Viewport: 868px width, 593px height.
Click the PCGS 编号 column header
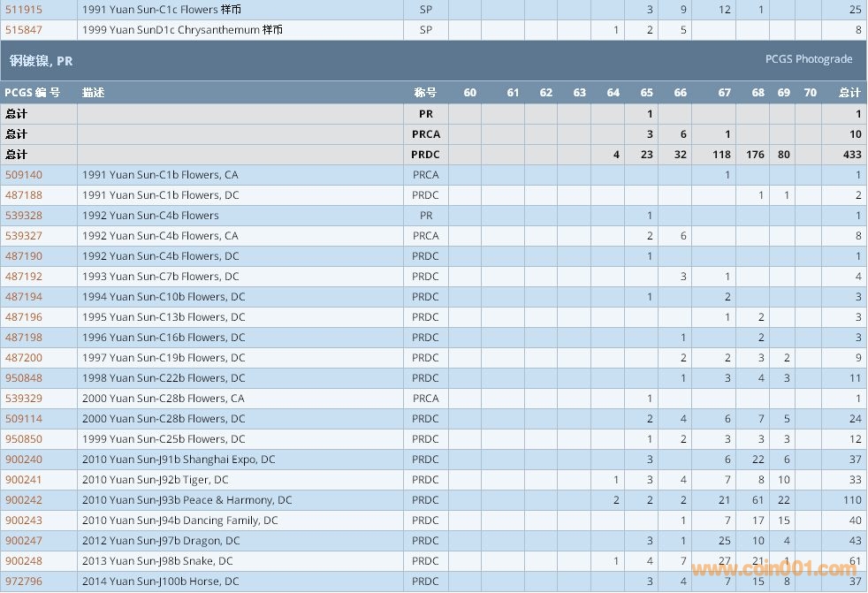point(33,93)
